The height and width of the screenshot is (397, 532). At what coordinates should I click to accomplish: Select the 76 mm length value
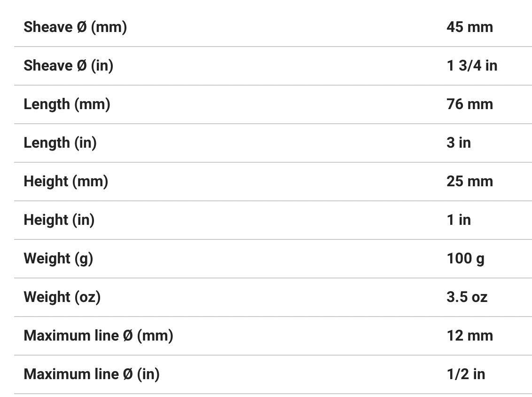click(x=469, y=104)
